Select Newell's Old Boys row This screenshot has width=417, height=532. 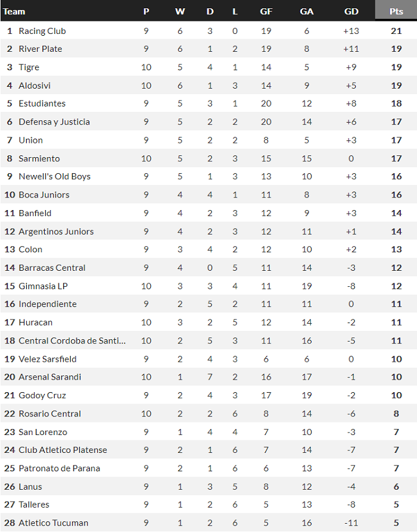tap(55, 176)
